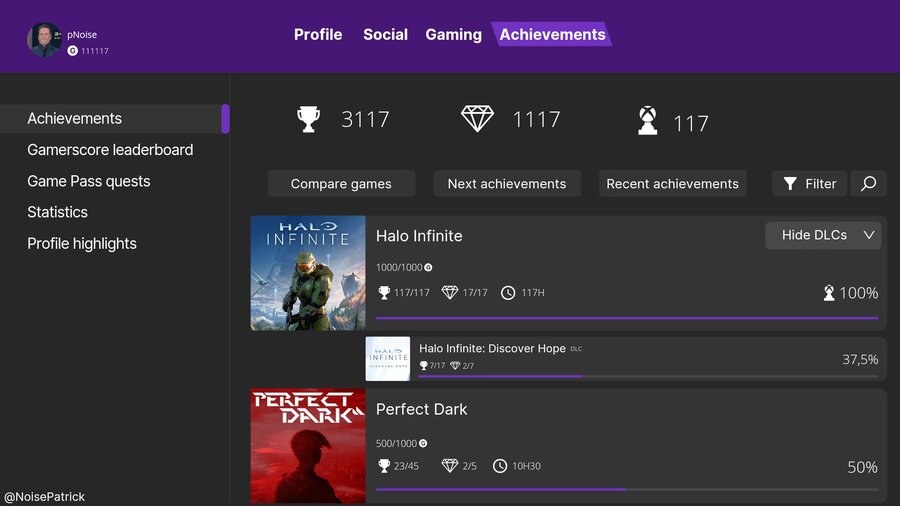This screenshot has height=506, width=900.
Task: Open the Discover Hope DLC thumbnail
Action: point(388,359)
